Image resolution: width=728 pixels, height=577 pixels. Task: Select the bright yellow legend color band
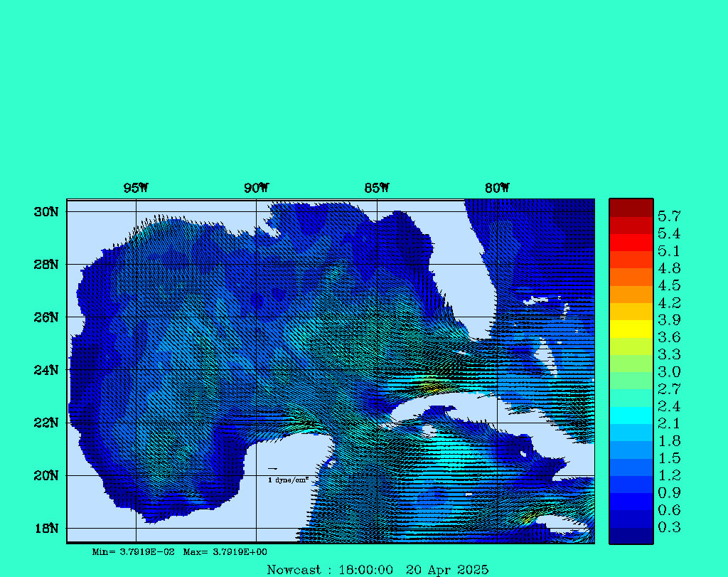[x=631, y=329]
